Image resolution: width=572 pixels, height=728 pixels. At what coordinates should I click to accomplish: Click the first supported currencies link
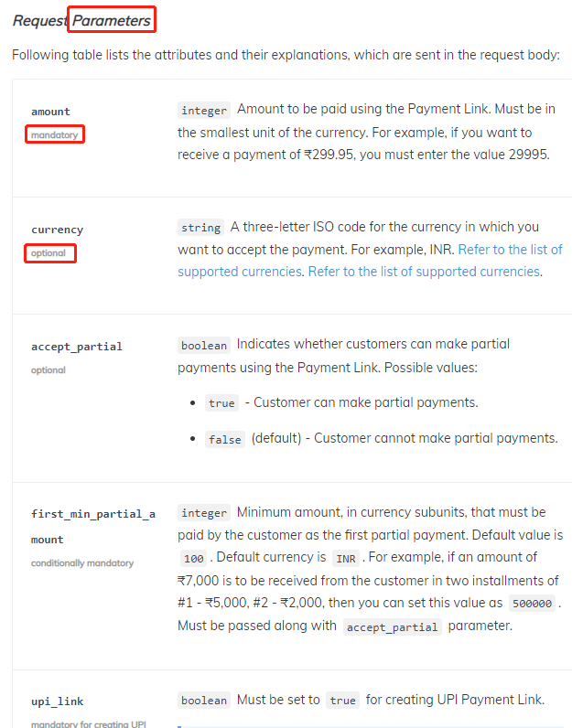click(510, 249)
